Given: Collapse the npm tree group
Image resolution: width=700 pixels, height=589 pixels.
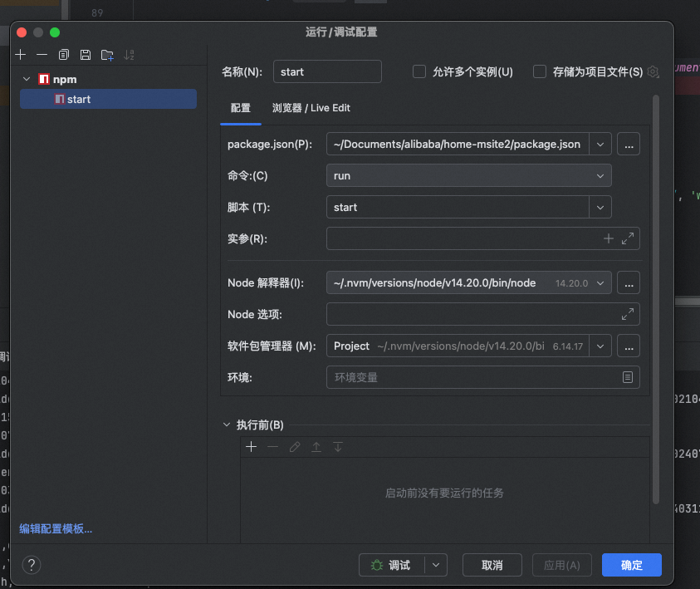Looking at the screenshot, I should (x=27, y=79).
